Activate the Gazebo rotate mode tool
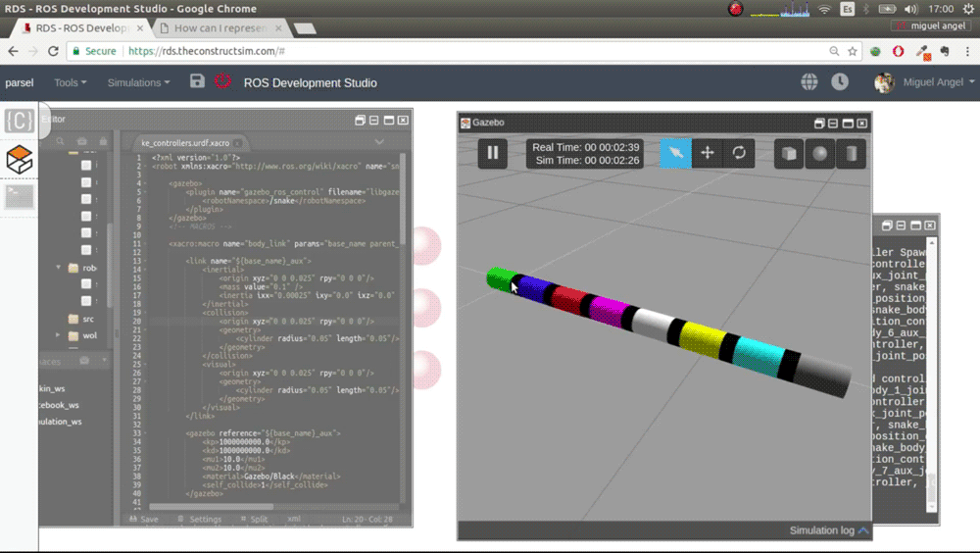The image size is (980, 553). tap(739, 153)
